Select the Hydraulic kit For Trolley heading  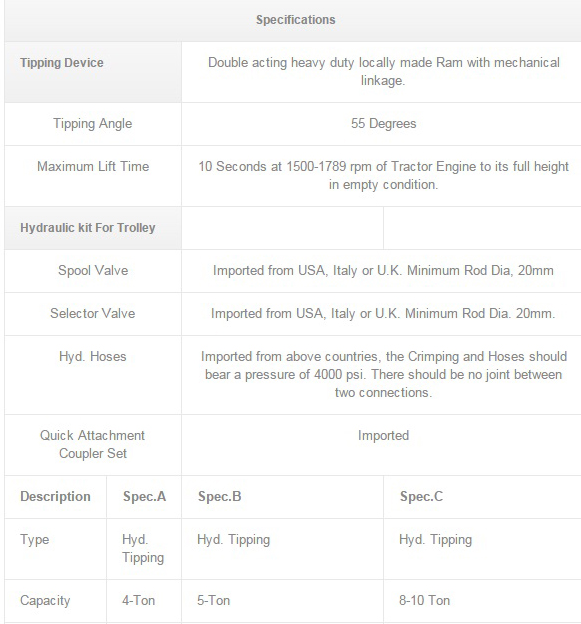pos(88,228)
